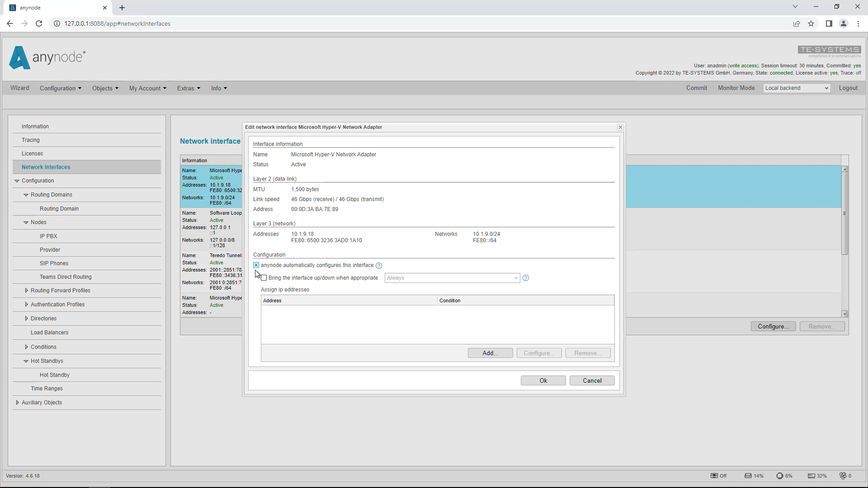Open the Info menu
Screen dimensions: 868x488
[x=219, y=88]
